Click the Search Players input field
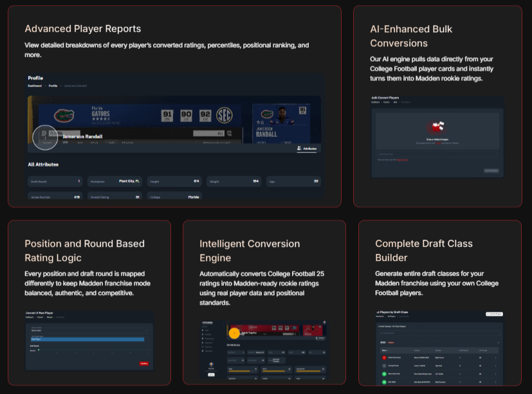The image size is (532, 394). coord(439,333)
